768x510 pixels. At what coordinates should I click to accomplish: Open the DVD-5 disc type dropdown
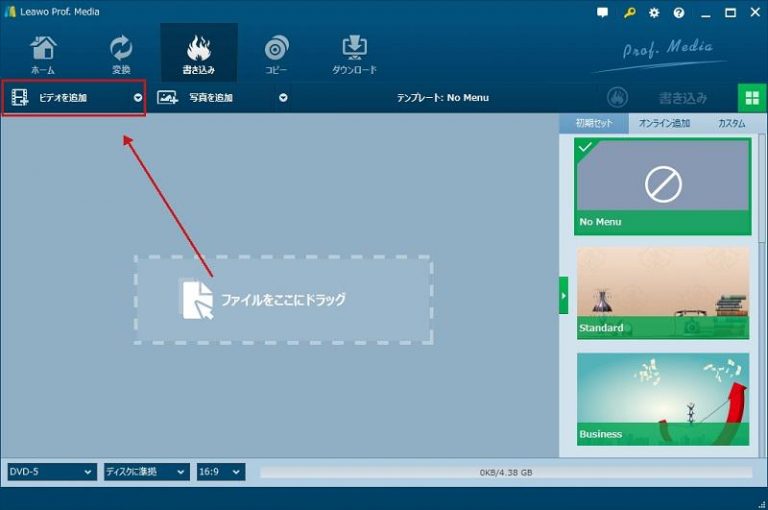coord(52,472)
